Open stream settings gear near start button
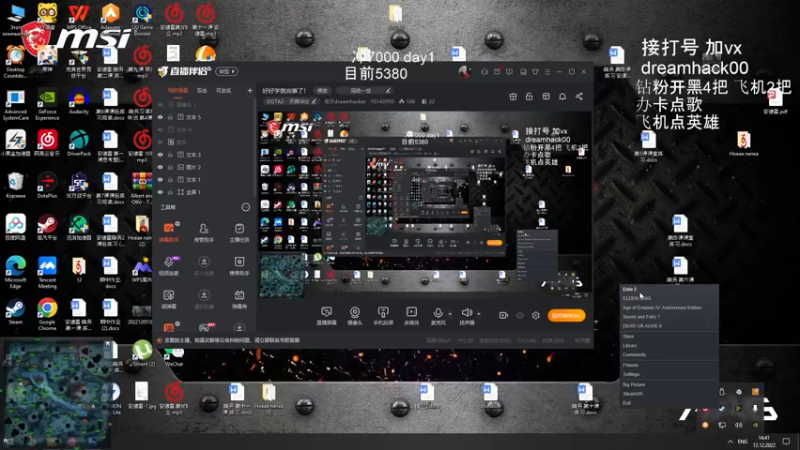Viewport: 800px width, 450px height. tap(536, 315)
